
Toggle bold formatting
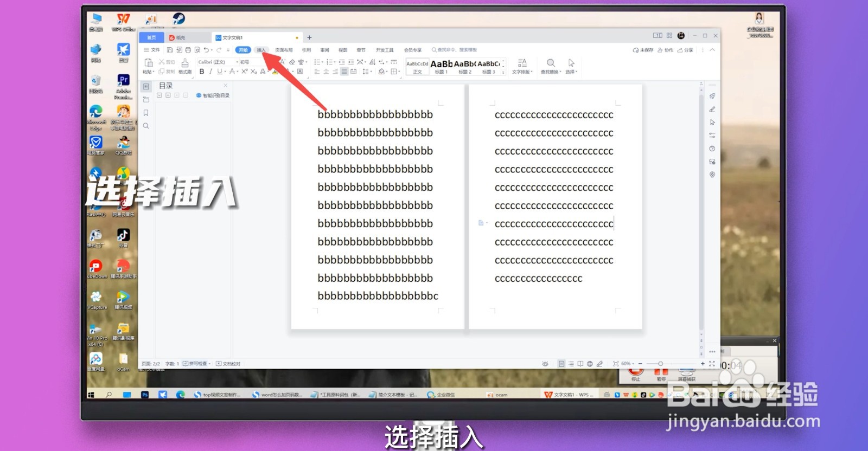point(202,72)
